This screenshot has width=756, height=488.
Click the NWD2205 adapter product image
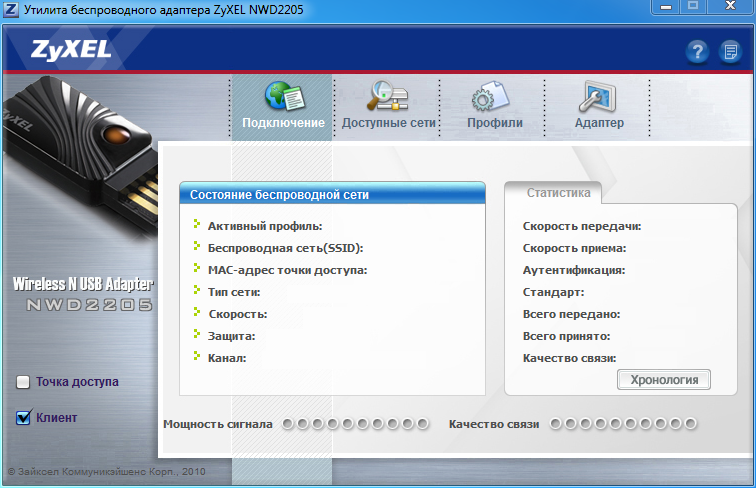(80, 159)
